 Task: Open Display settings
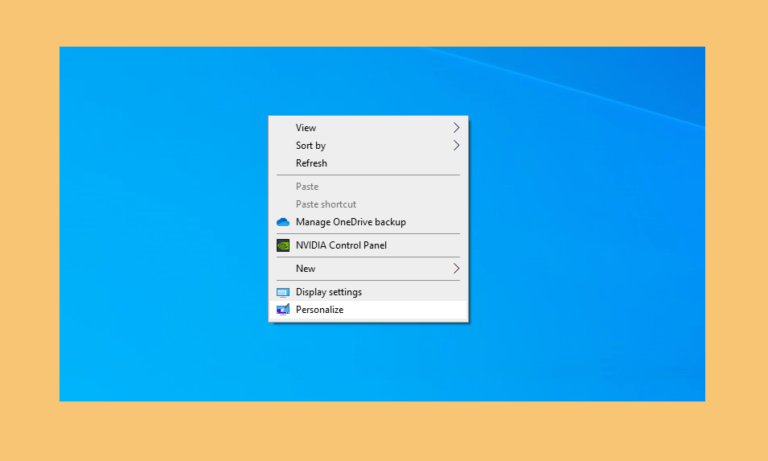point(368,292)
